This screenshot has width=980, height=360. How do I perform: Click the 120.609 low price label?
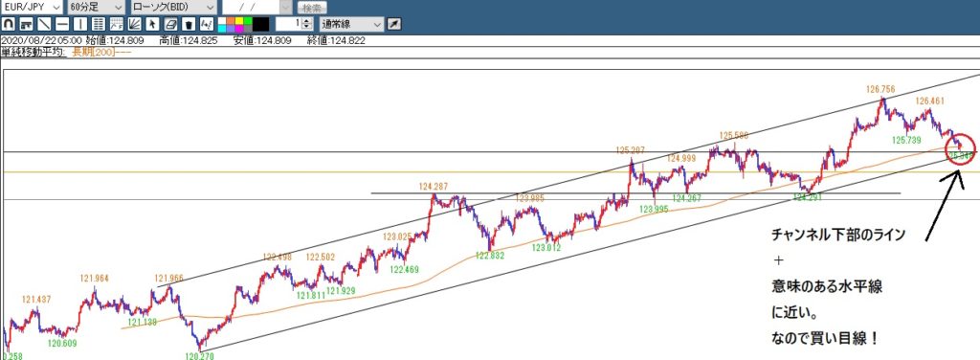pos(62,343)
